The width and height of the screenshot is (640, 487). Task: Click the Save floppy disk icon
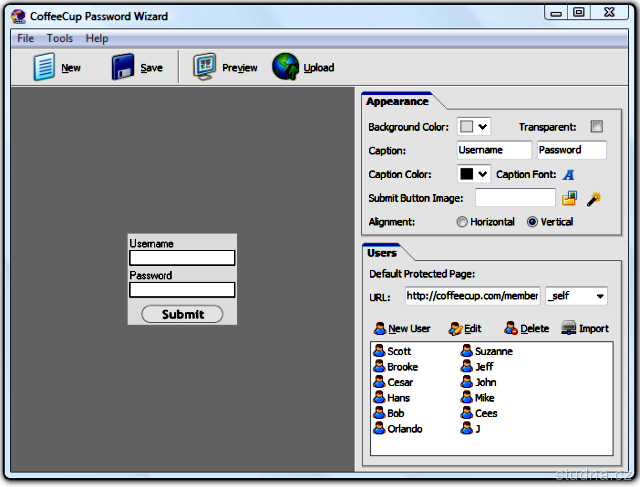pos(124,67)
